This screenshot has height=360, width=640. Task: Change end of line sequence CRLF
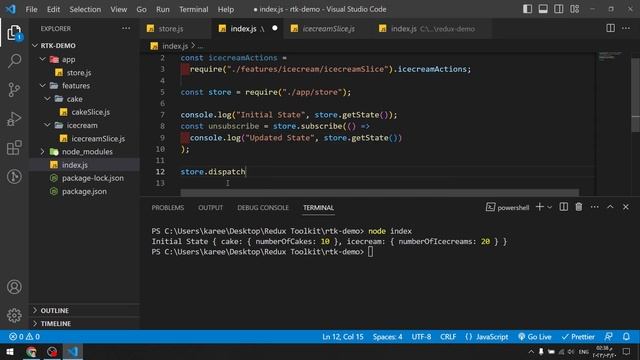pyautogui.click(x=448, y=337)
